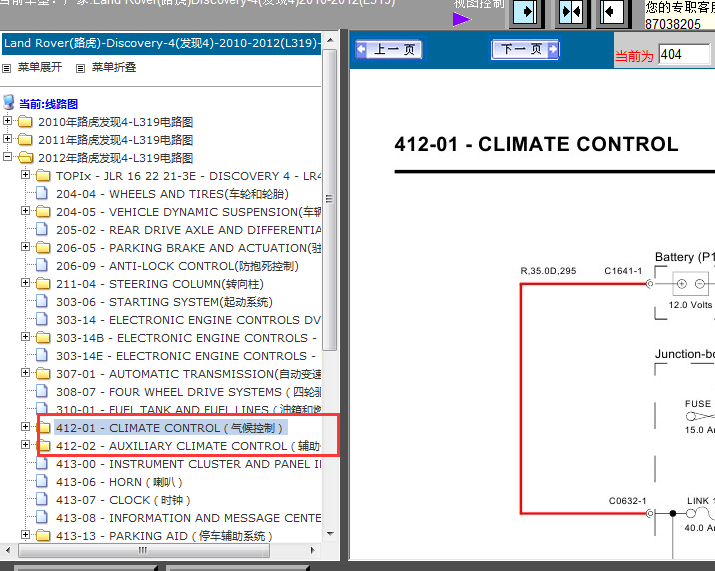Click document icon of 413-06 Horn
715x571 pixels.
click(x=41, y=481)
